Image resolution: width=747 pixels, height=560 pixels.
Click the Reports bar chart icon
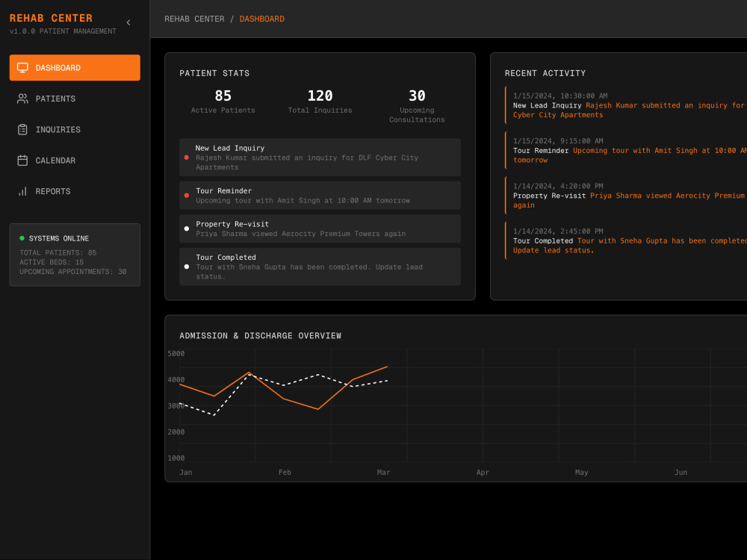(22, 191)
